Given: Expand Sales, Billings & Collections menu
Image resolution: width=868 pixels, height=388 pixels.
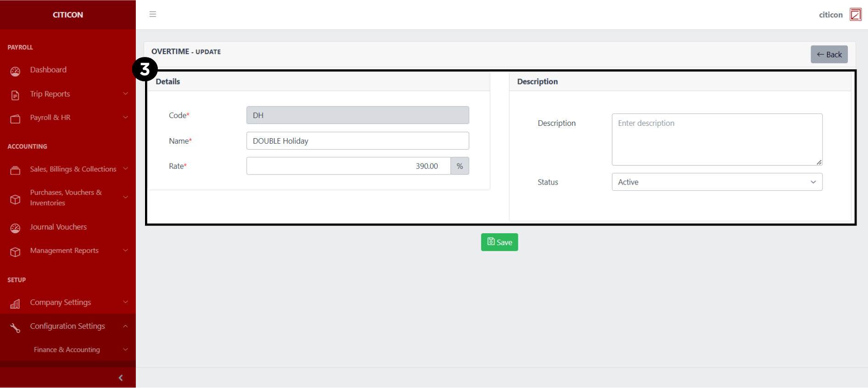Looking at the screenshot, I should point(125,169).
